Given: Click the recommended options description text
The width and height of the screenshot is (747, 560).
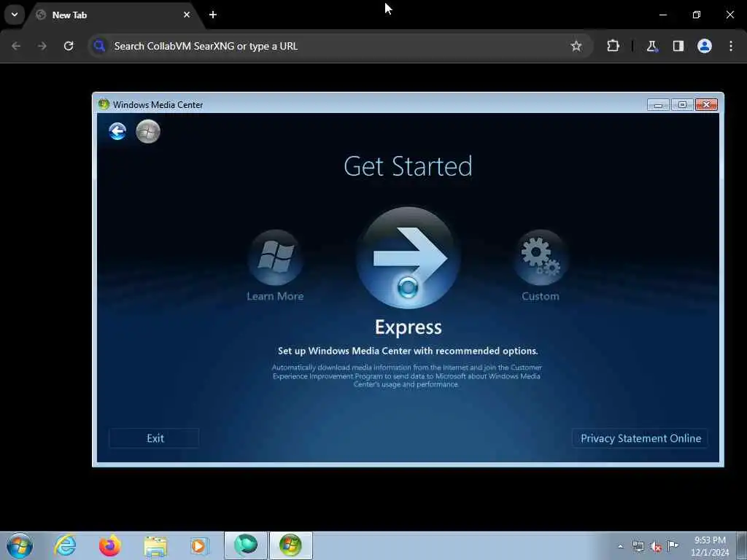Looking at the screenshot, I should tap(408, 351).
